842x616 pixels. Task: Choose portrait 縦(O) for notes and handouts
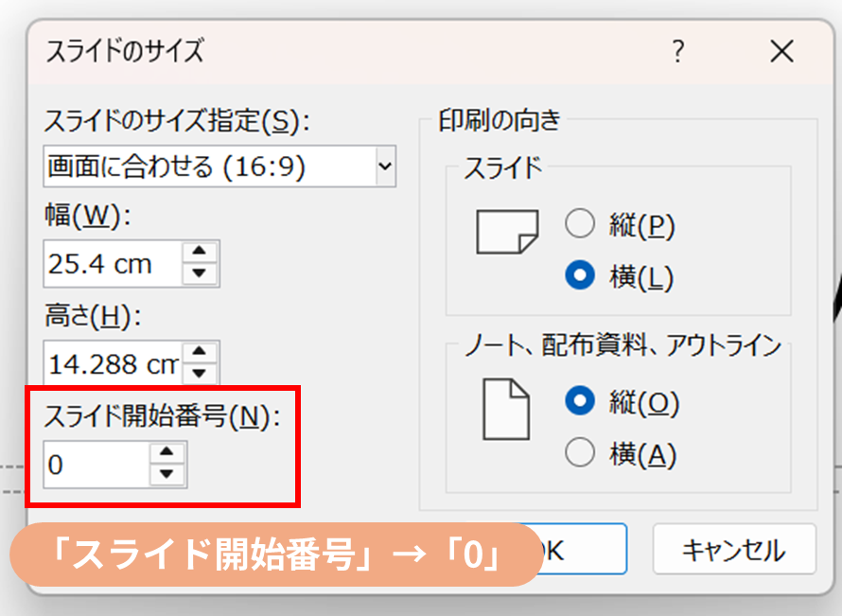pos(579,401)
